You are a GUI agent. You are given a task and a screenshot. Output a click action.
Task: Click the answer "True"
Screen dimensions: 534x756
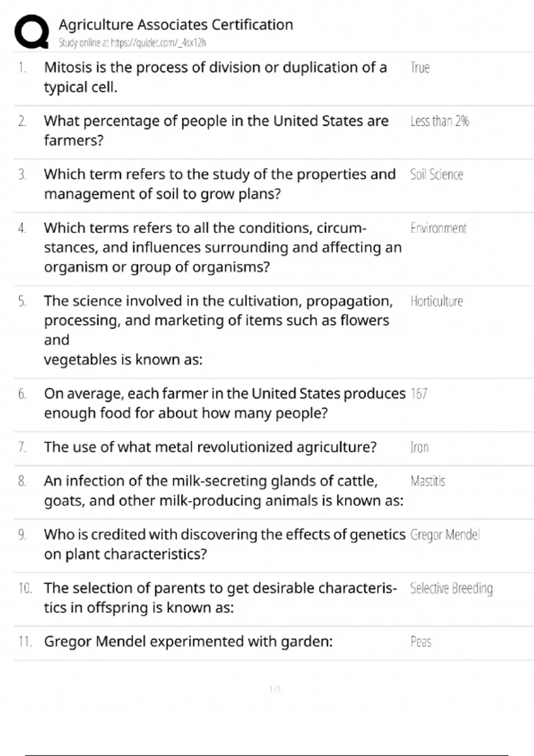[420, 68]
